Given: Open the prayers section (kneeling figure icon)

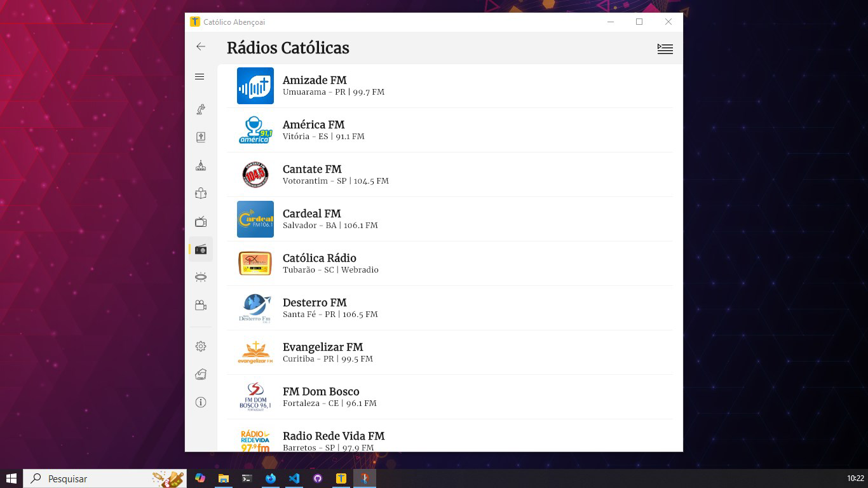Looking at the screenshot, I should [x=201, y=109].
